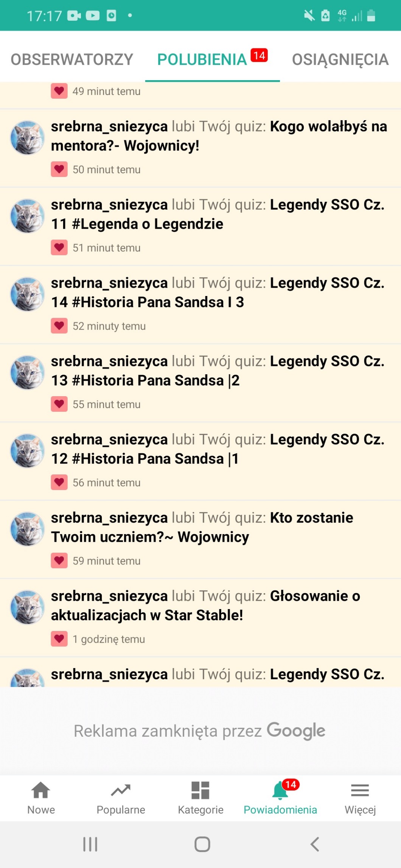
Task: Open Android recent apps button
Action: click(x=90, y=844)
